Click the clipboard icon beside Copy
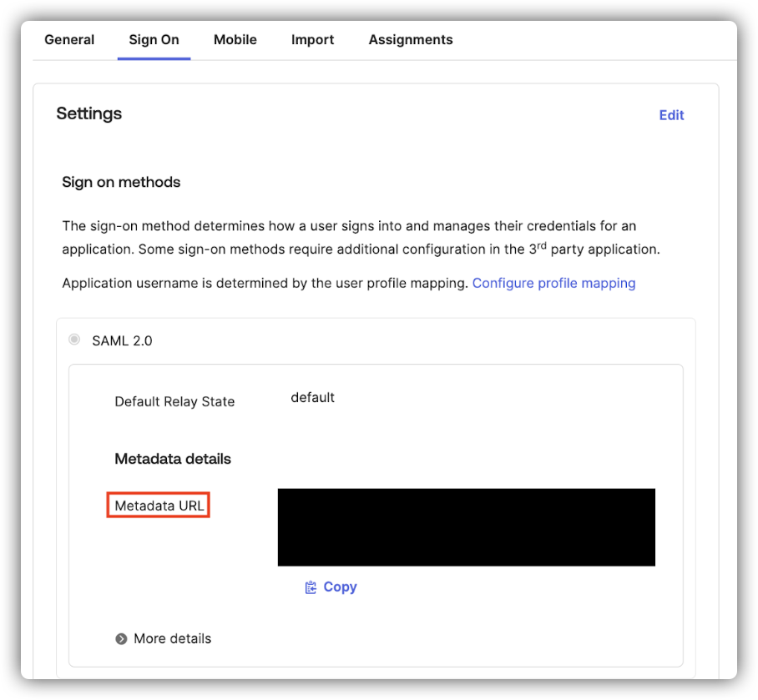The width and height of the screenshot is (758, 700). click(311, 587)
